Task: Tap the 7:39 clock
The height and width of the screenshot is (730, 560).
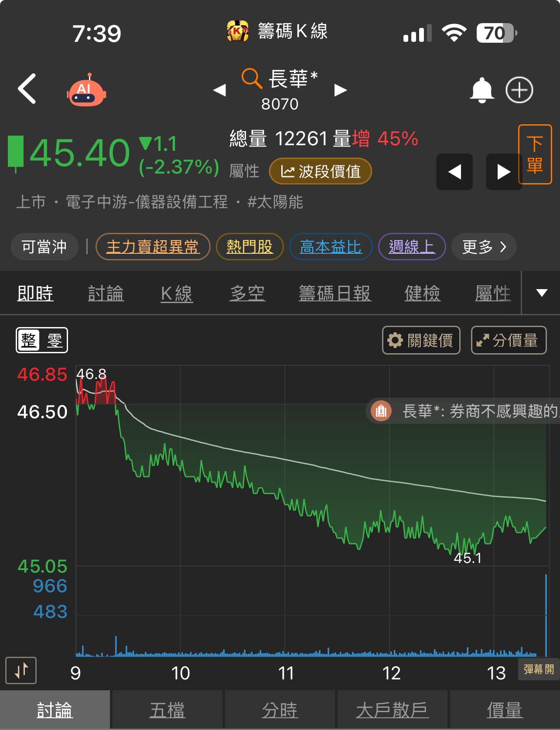Action: (97, 34)
